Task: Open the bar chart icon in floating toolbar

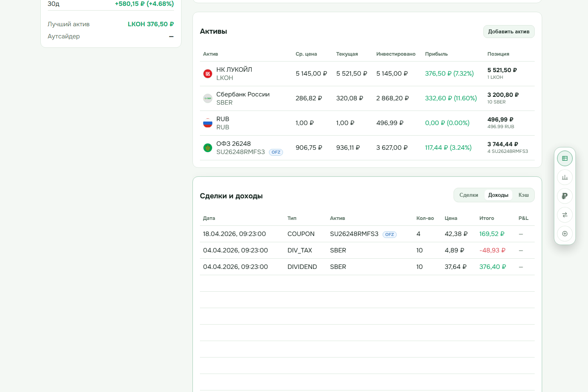Action: coord(565,177)
